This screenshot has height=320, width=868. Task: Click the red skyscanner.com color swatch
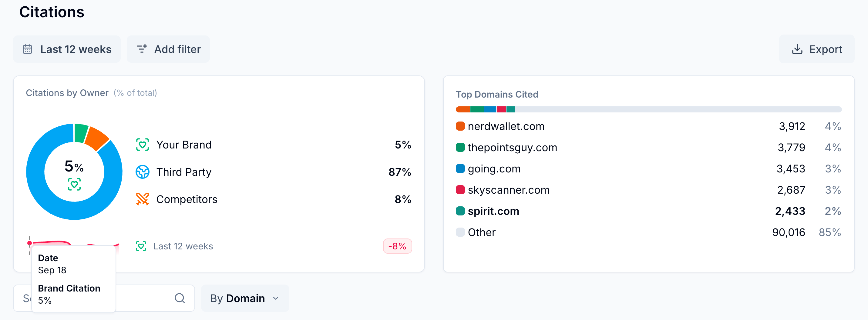(460, 190)
